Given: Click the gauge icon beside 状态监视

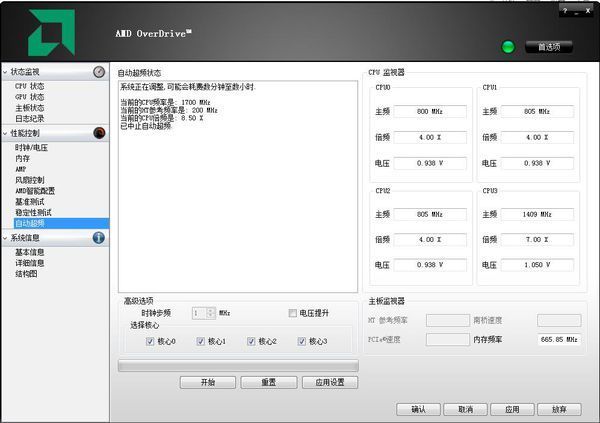Looking at the screenshot, I should [x=99, y=72].
